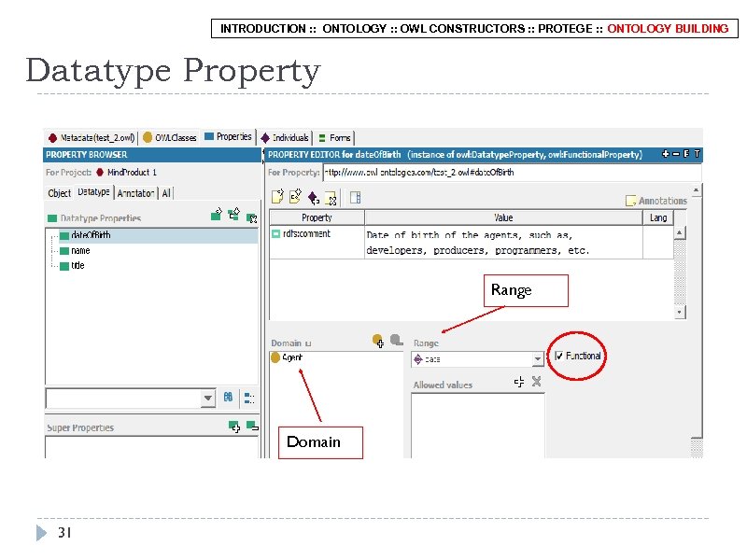Go to the Individuals tab

(285, 137)
